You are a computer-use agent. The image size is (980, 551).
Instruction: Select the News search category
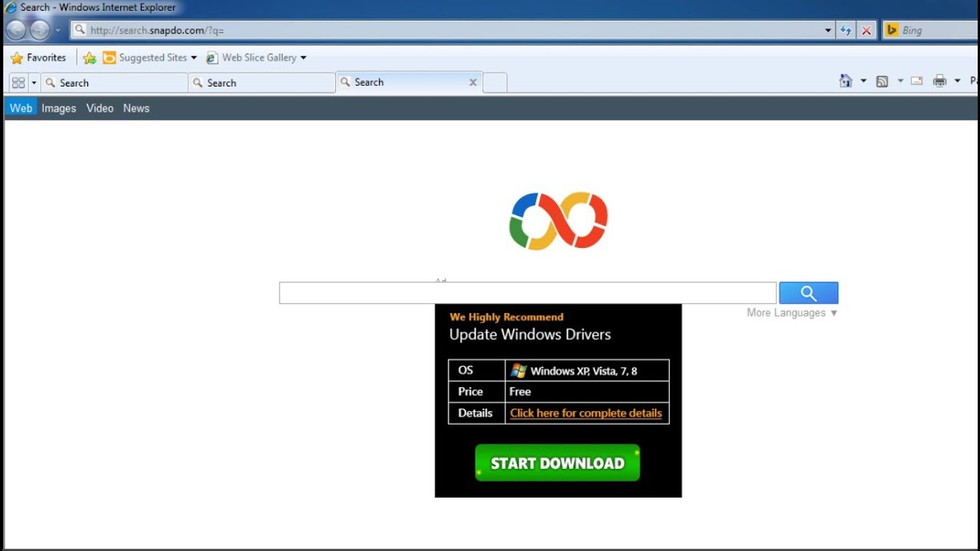click(136, 108)
